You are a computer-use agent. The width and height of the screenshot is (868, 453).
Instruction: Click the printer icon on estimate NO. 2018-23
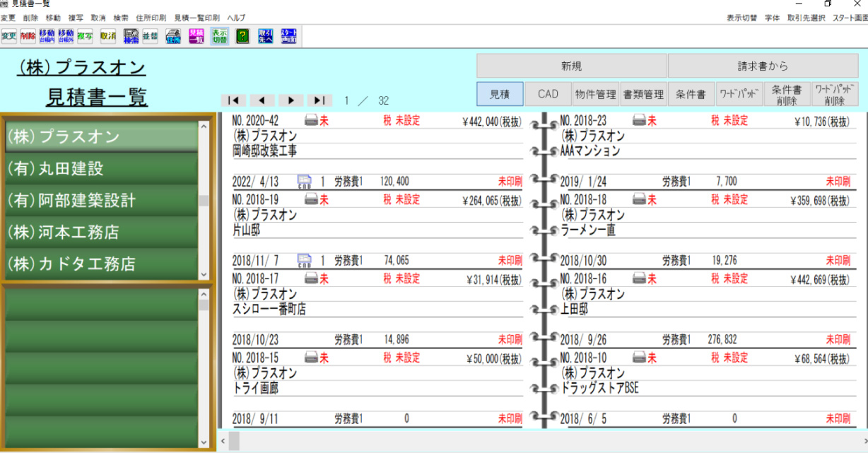pos(640,121)
